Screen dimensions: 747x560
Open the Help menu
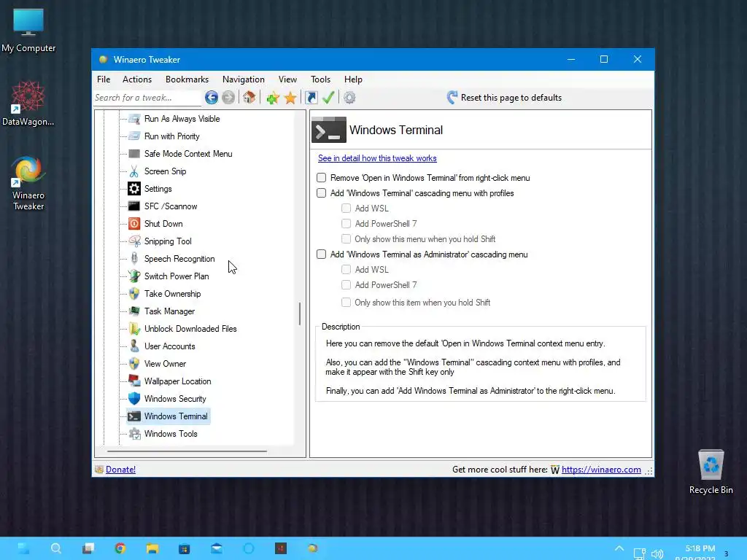(x=354, y=79)
